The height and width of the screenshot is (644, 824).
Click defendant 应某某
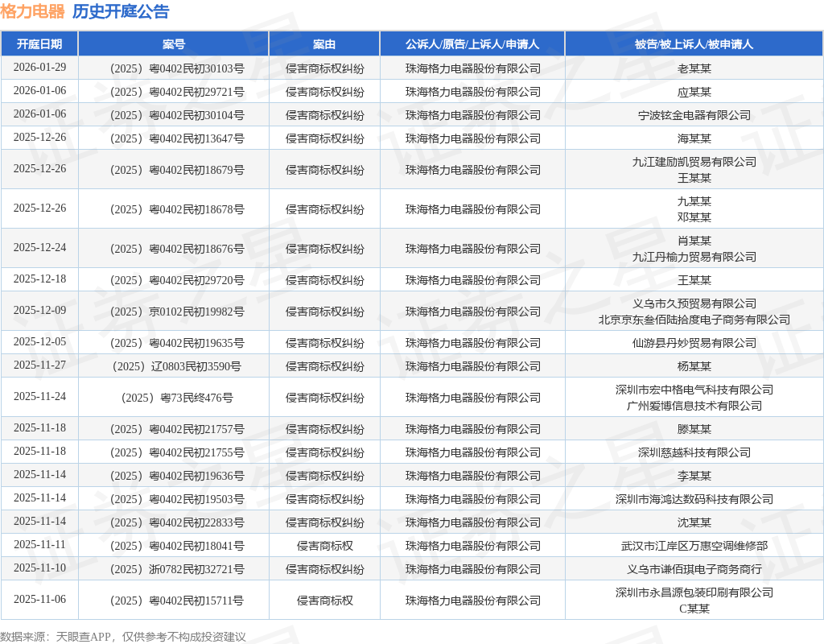point(694,92)
